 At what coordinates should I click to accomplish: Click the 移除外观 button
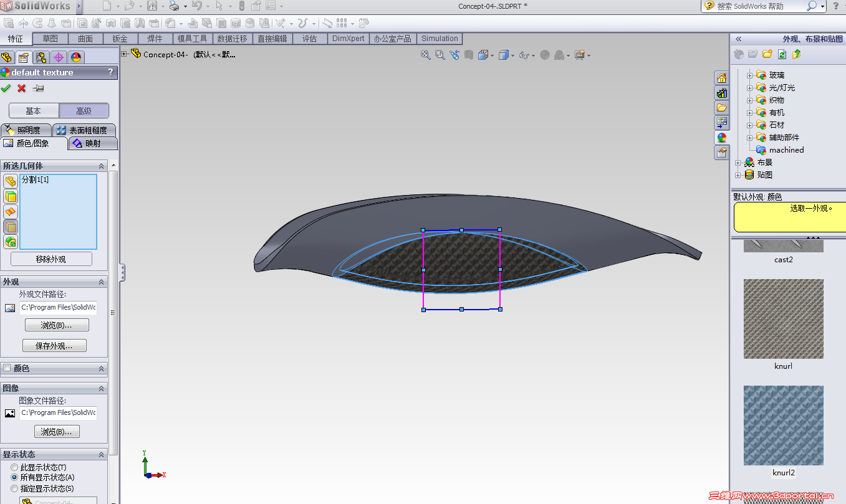click(x=51, y=259)
